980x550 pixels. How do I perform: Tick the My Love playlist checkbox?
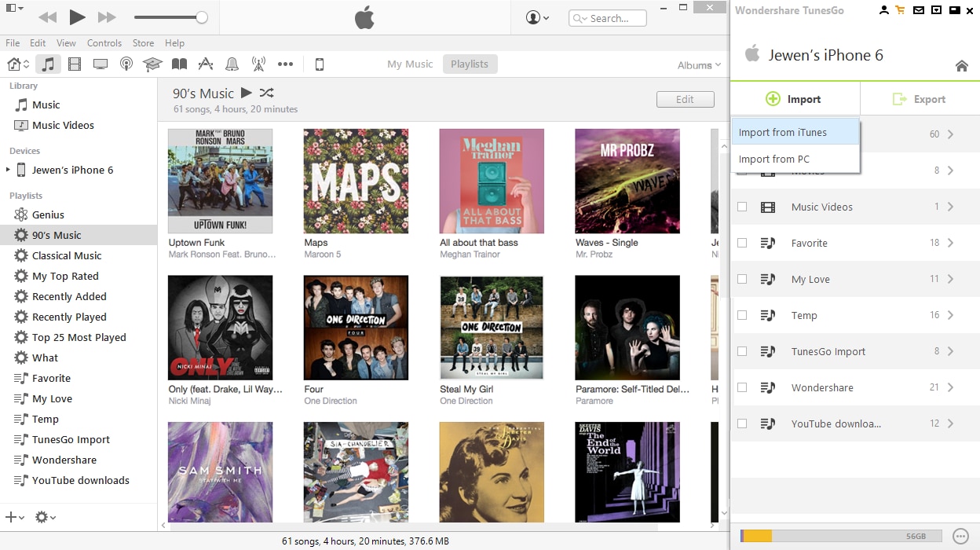coord(742,280)
